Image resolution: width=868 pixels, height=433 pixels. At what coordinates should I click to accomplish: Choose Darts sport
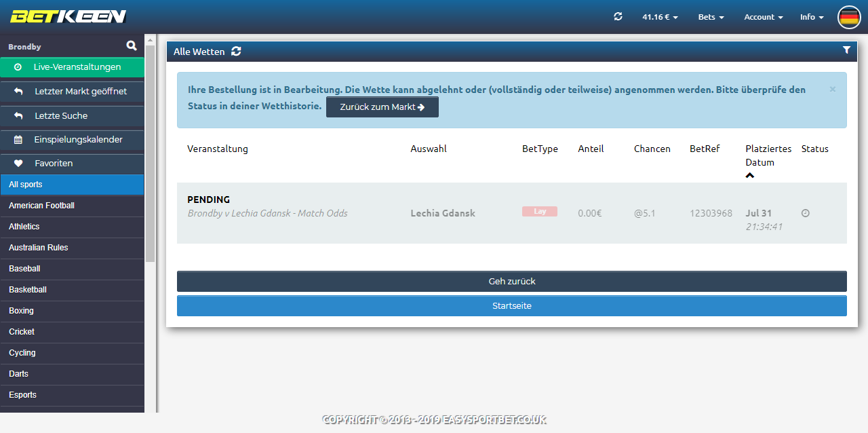72,374
